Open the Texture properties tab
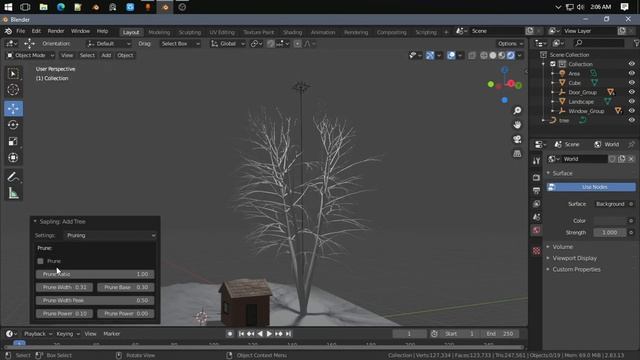640x360 pixels. point(536,251)
